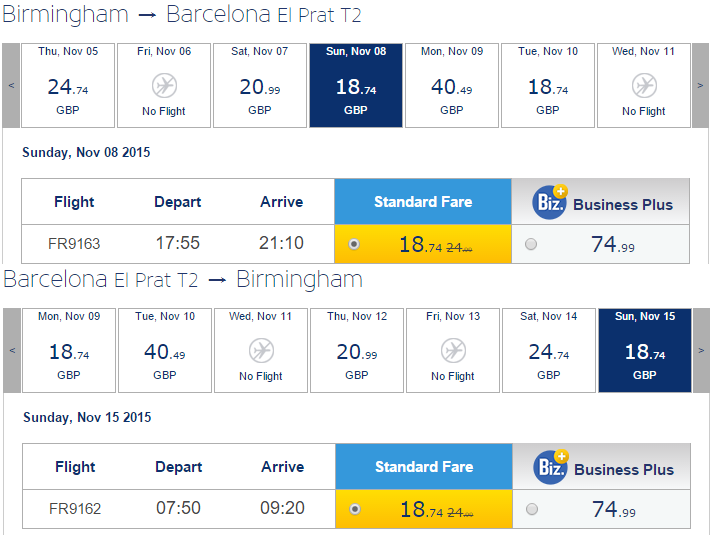This screenshot has width=712, height=539.
Task: Show later outbound dates with right arrow
Action: (700, 85)
